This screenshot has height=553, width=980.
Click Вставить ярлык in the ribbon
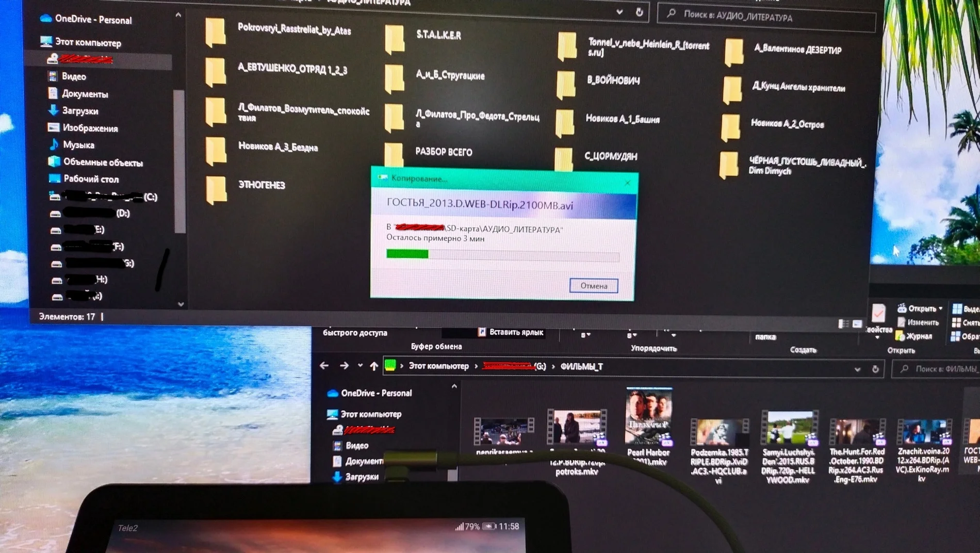click(x=510, y=332)
